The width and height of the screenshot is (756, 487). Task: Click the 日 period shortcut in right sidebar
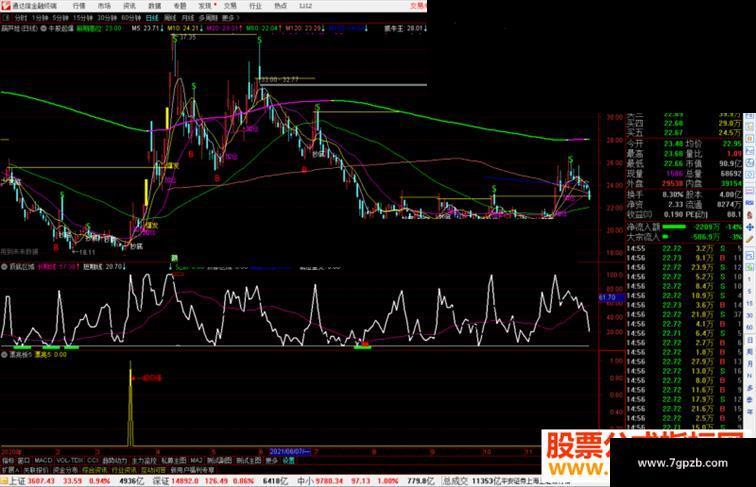pos(750,340)
